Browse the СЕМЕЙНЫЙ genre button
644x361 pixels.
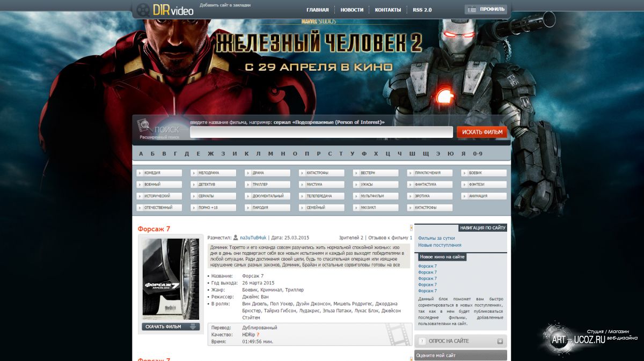click(x=322, y=208)
